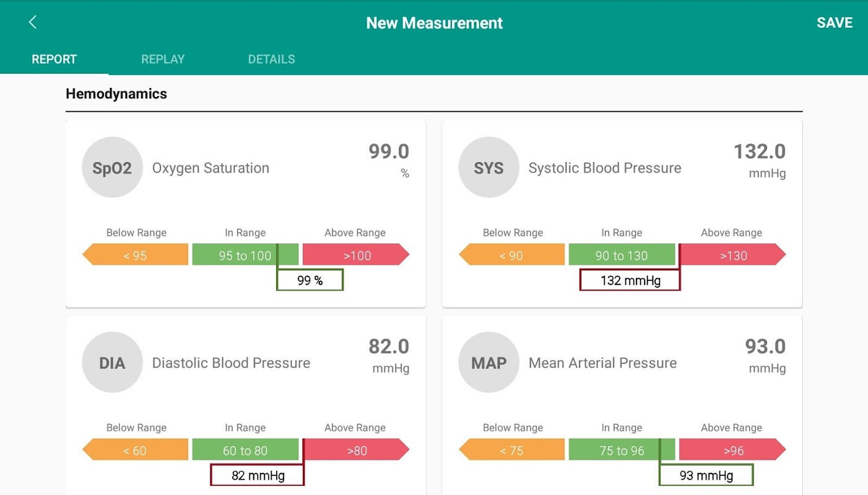868x495 pixels.
Task: Click the '82 mmHg' marker box
Action: tap(258, 475)
